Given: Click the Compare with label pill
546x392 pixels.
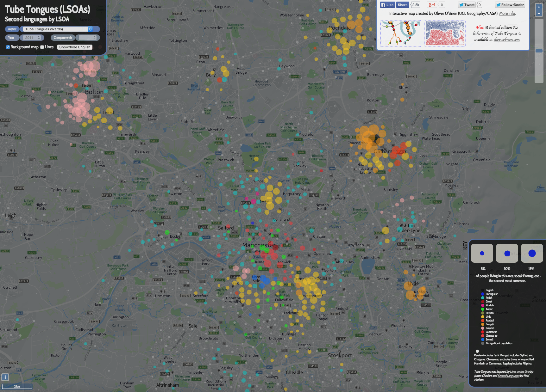Looking at the screenshot, I should click(x=63, y=38).
